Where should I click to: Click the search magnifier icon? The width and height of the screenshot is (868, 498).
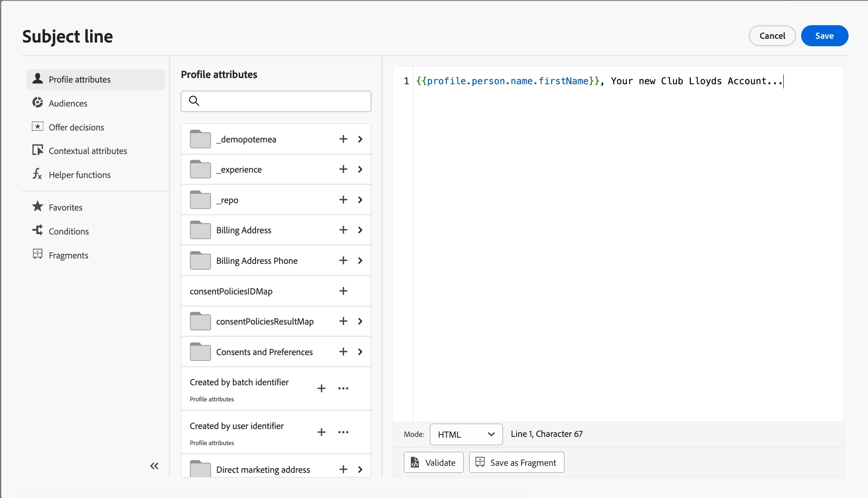[194, 101]
